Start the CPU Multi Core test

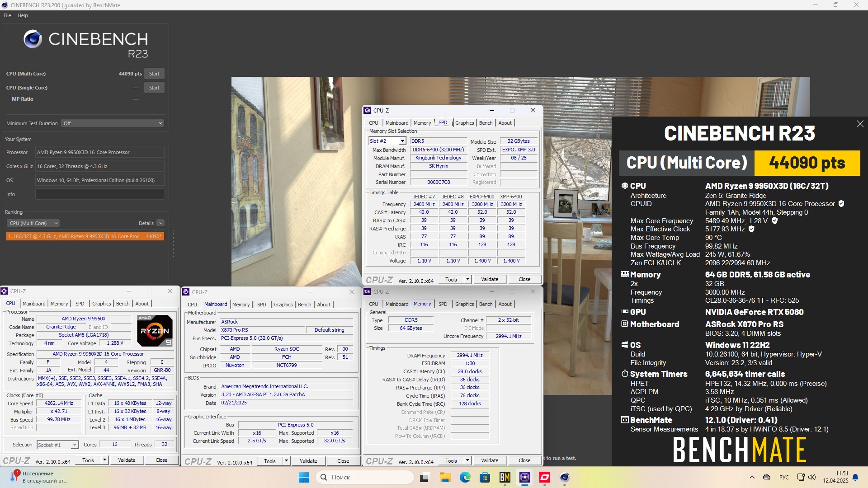[154, 74]
